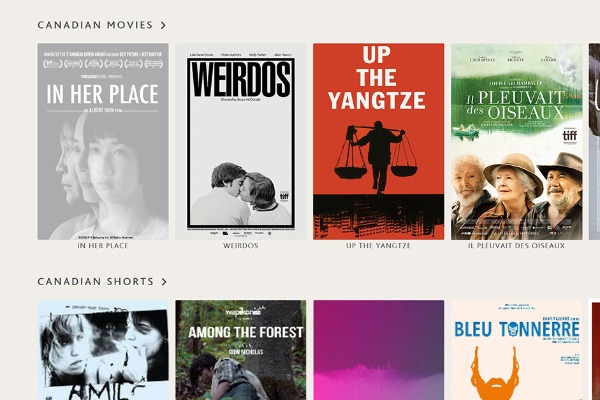The width and height of the screenshot is (600, 400).
Task: Click the partially visible fifth short thumbnail
Action: (x=595, y=350)
